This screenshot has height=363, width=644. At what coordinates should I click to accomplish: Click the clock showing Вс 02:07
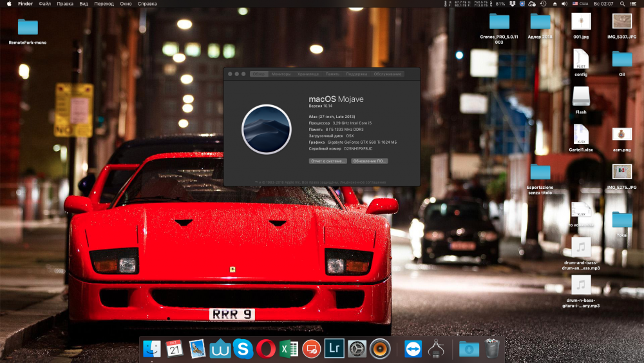pyautogui.click(x=604, y=4)
